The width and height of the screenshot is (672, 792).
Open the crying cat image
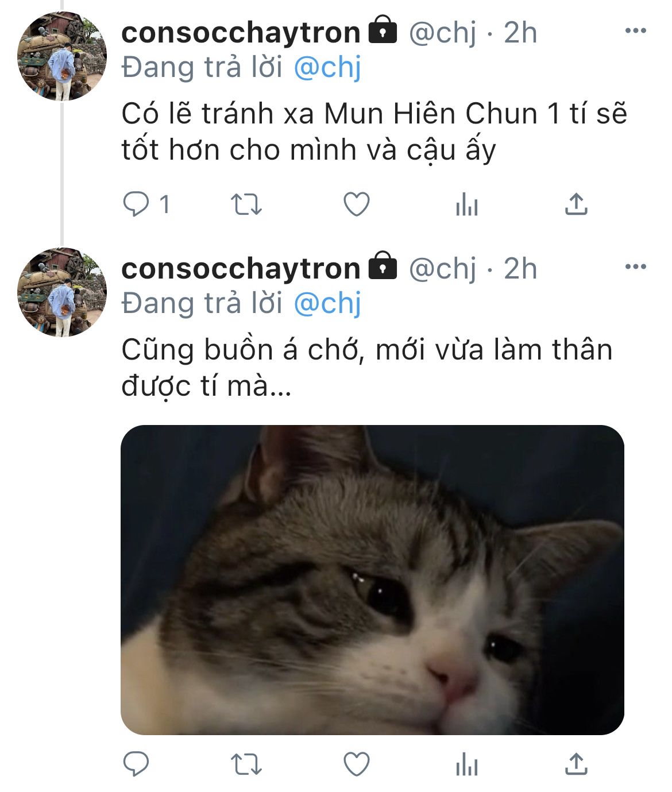pyautogui.click(x=372, y=580)
